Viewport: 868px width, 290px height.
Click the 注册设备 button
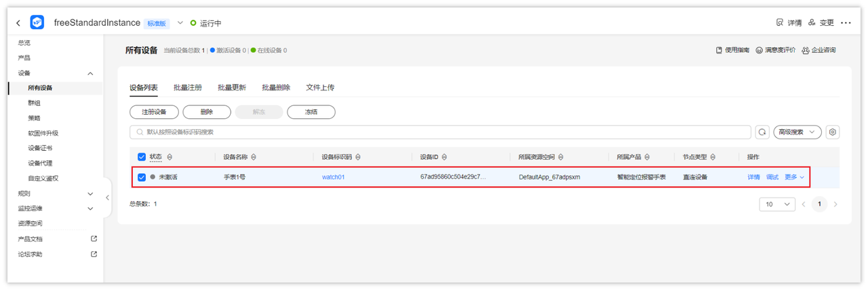154,112
